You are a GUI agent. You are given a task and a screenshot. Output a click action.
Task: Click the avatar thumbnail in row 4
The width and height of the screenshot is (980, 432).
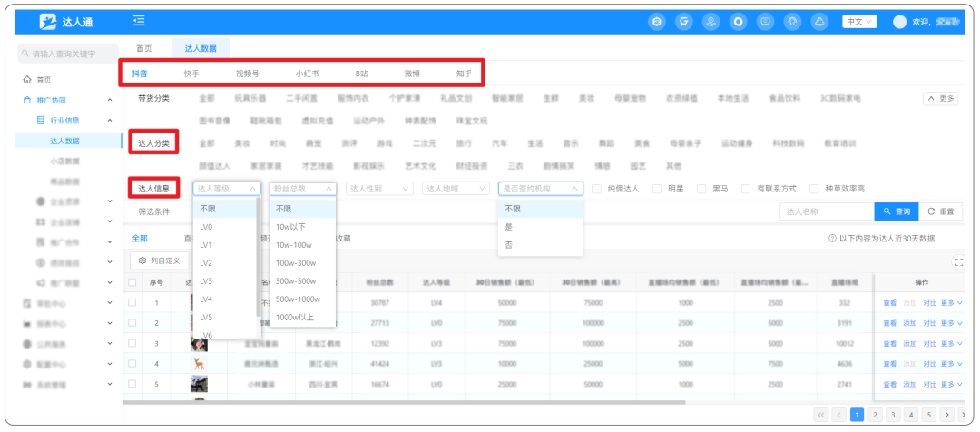(199, 363)
